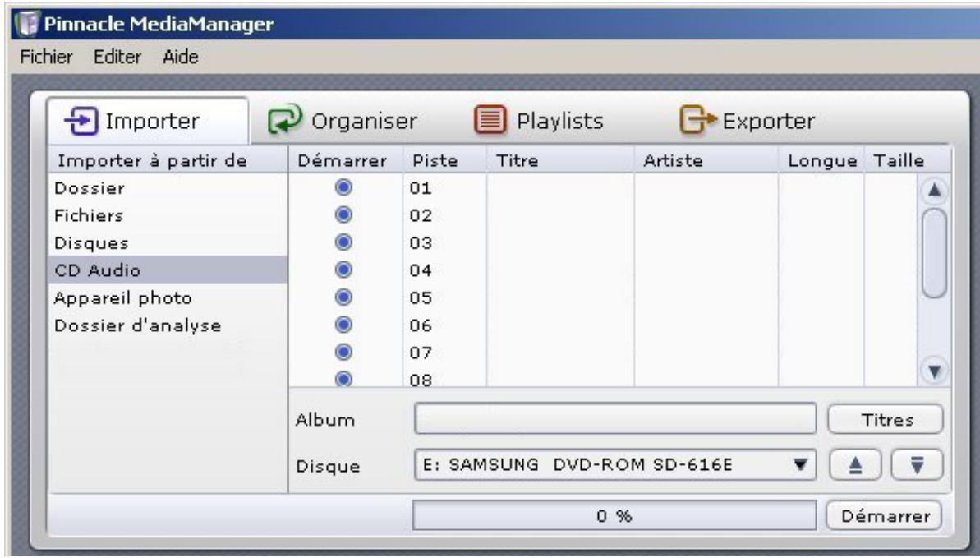Click the Démarrer button at bottom
Viewport: 980px width, 558px height.
[884, 516]
